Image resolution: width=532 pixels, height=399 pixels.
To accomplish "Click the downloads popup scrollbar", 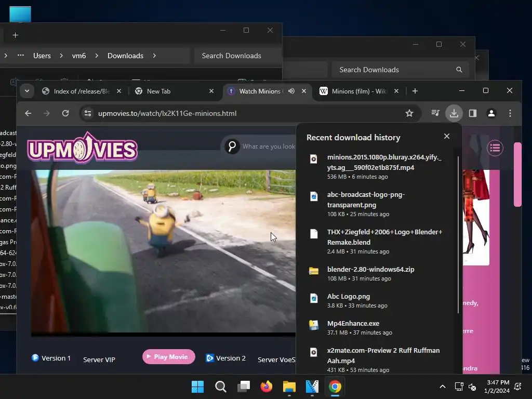I will click(x=458, y=235).
